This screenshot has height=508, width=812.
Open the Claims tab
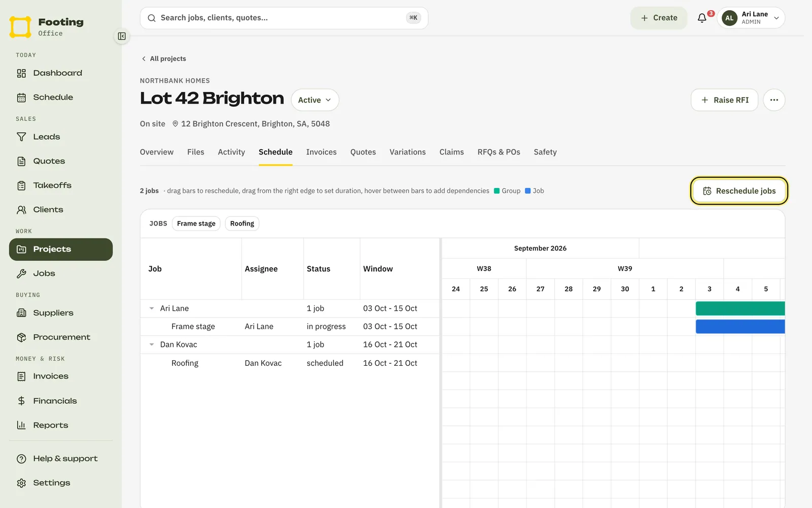pos(452,152)
